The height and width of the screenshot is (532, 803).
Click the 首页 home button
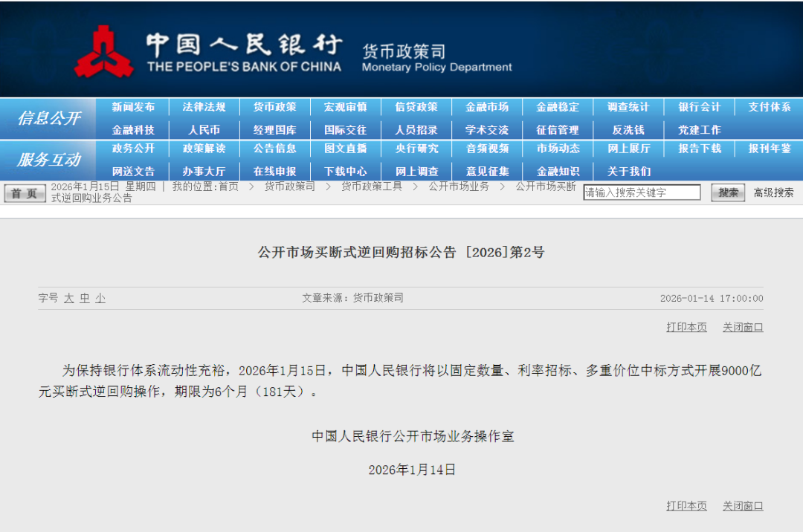[24, 193]
